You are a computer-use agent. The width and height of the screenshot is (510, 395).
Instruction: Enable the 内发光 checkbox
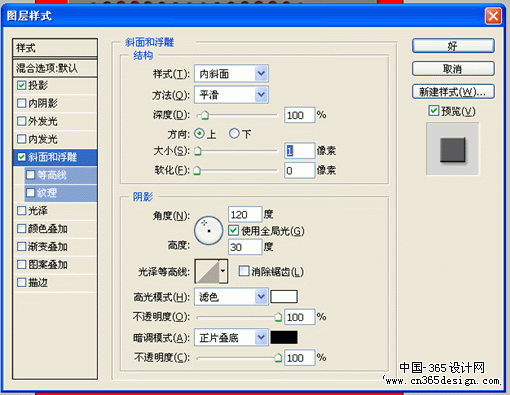21,139
